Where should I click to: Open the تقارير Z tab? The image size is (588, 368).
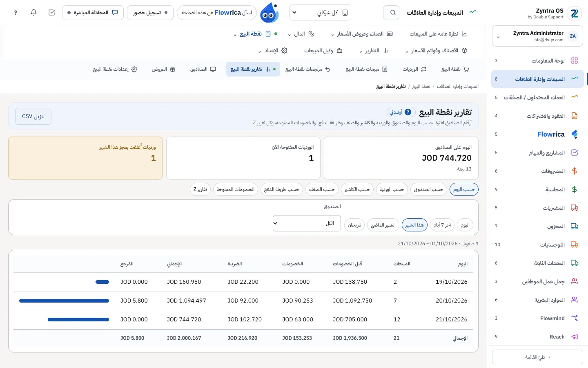[x=200, y=189]
